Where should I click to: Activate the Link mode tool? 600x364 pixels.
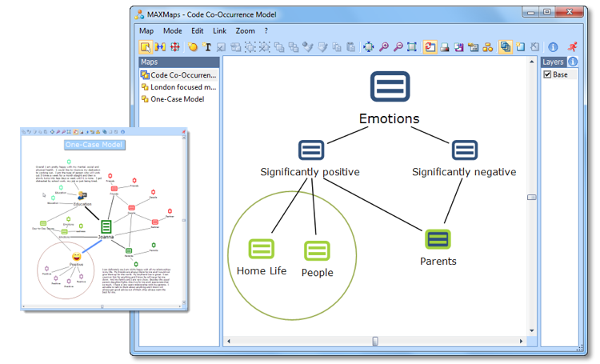pos(160,47)
